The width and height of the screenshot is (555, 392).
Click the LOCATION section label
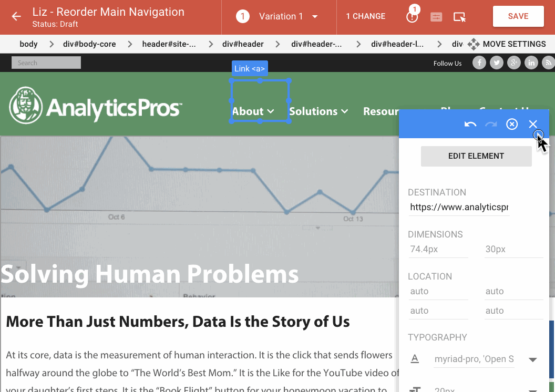(430, 277)
